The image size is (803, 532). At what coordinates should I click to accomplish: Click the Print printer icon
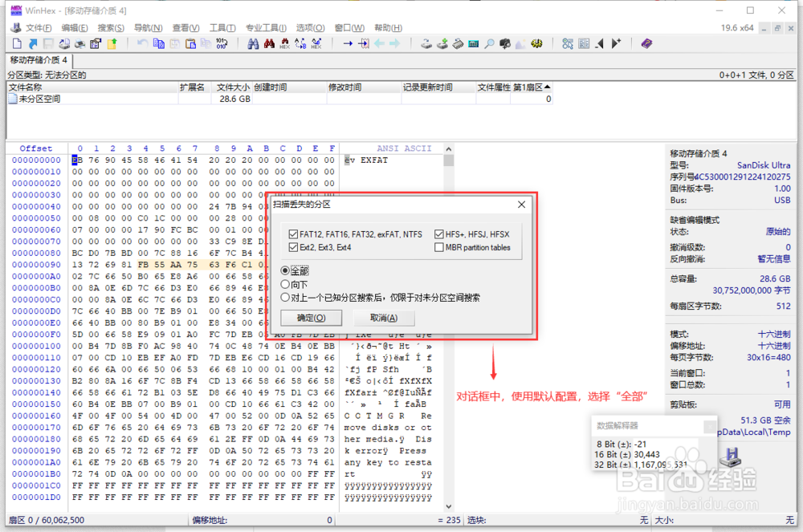coord(79,43)
